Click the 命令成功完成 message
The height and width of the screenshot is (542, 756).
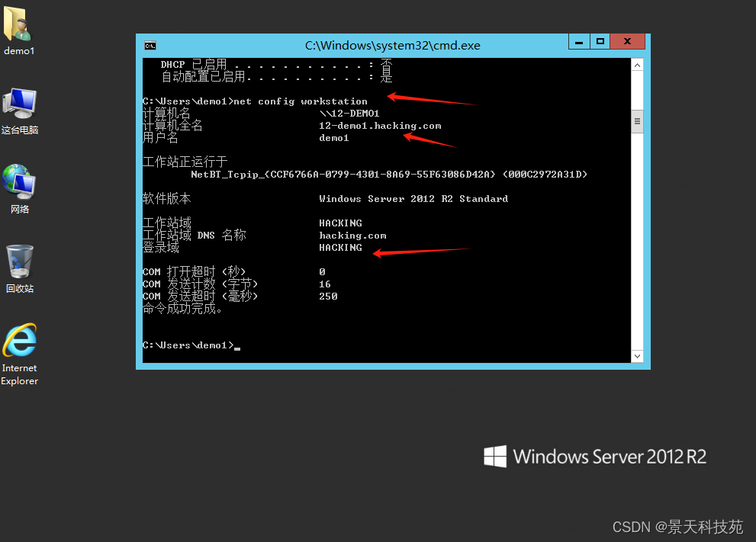pos(182,308)
